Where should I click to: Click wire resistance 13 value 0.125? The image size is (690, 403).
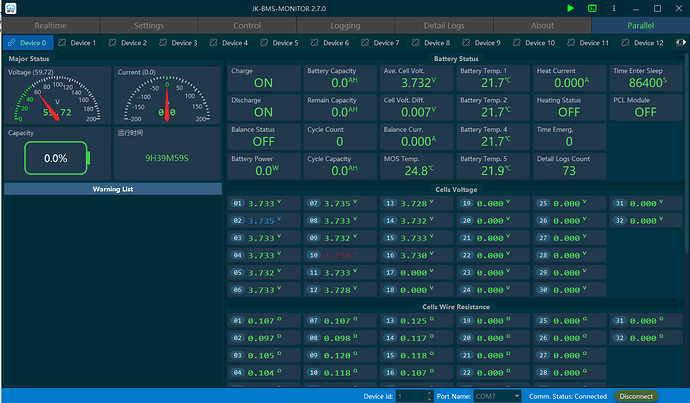tap(417, 321)
